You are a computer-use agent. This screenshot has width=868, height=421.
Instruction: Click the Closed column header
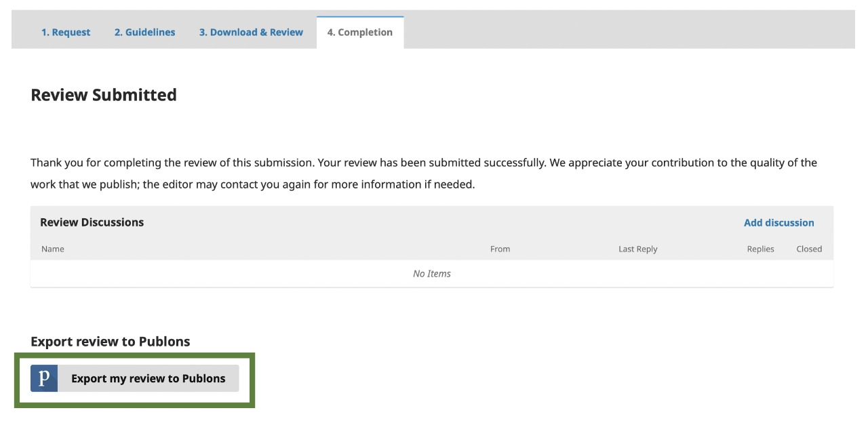809,249
